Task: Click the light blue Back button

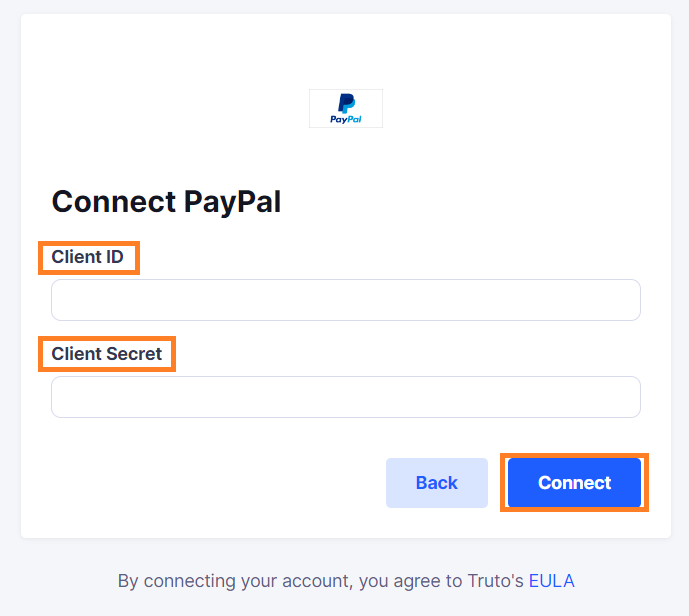Action: click(x=437, y=483)
